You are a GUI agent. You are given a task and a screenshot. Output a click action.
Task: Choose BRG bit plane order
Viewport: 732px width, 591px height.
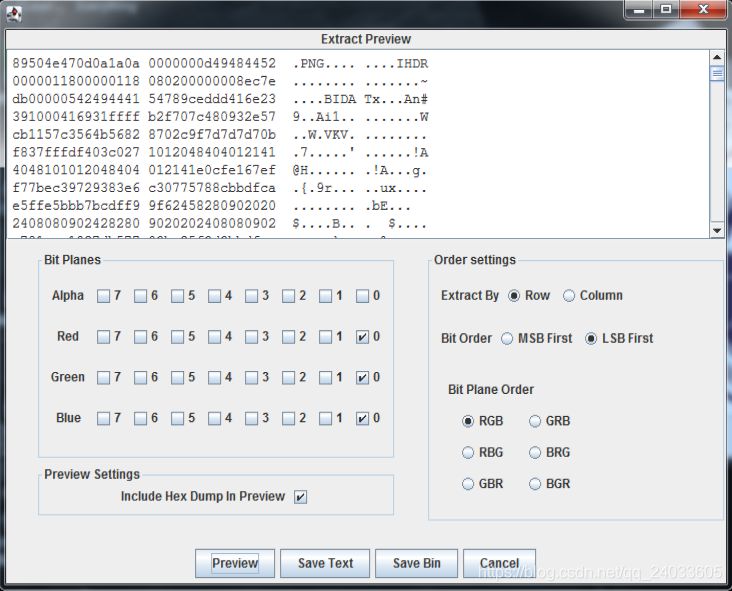535,452
